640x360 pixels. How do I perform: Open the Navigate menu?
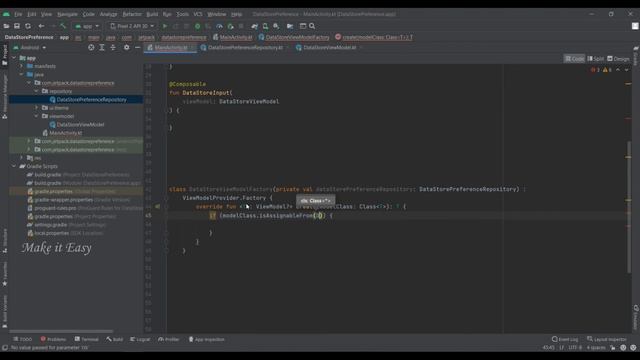tap(67, 14)
